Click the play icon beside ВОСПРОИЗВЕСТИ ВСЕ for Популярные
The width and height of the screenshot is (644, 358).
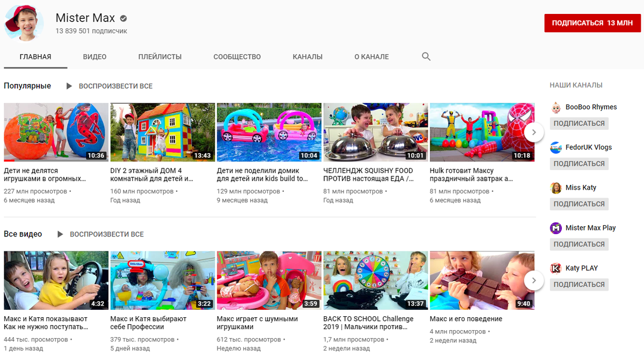(x=69, y=86)
